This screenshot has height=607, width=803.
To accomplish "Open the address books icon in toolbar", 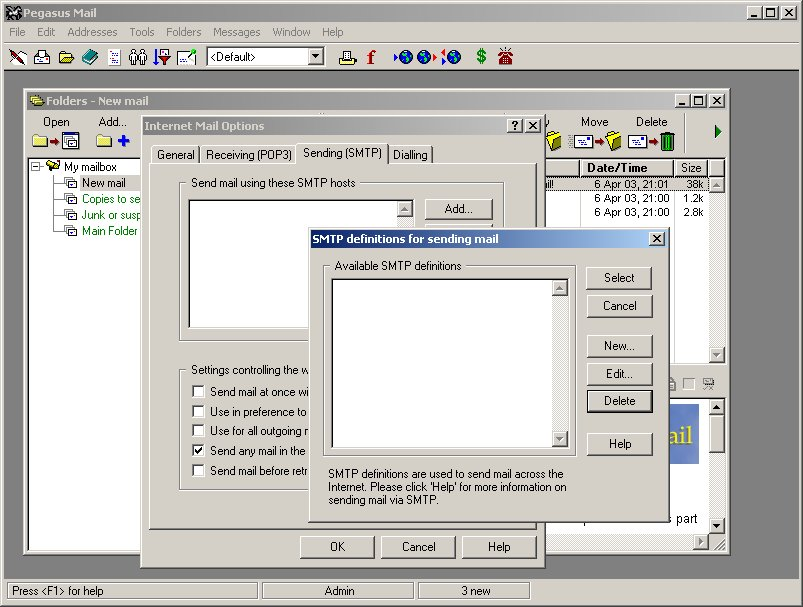I will pos(90,57).
